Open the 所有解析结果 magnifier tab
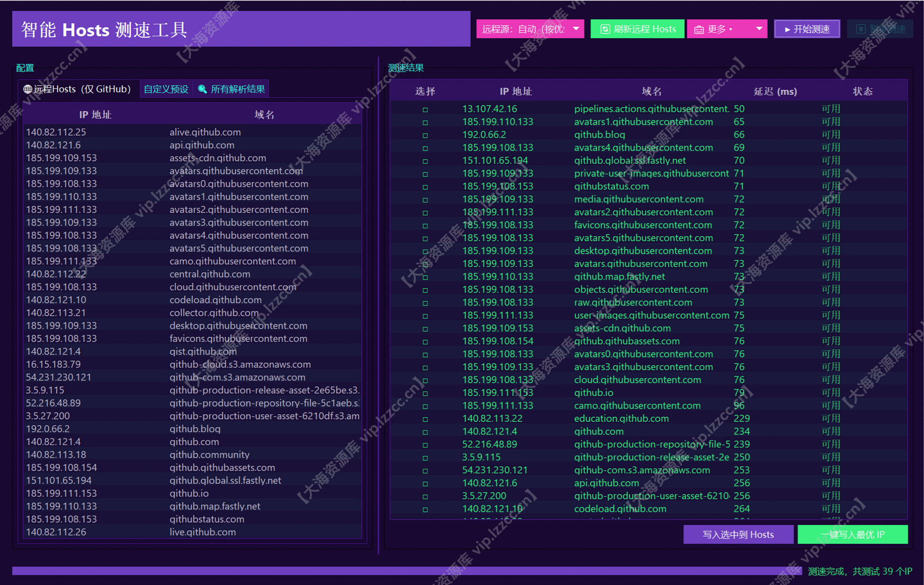The width and height of the screenshot is (924, 585). point(231,89)
